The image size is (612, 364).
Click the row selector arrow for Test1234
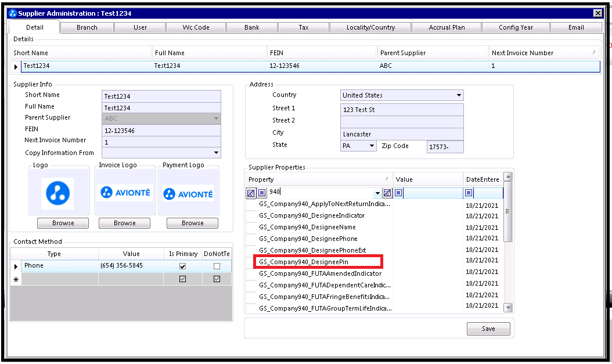(x=16, y=67)
